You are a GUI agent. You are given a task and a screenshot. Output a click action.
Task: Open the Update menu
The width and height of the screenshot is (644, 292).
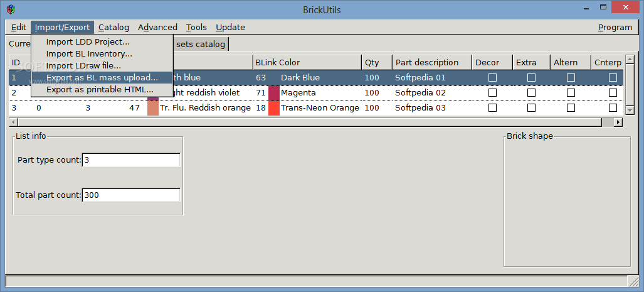click(x=230, y=28)
